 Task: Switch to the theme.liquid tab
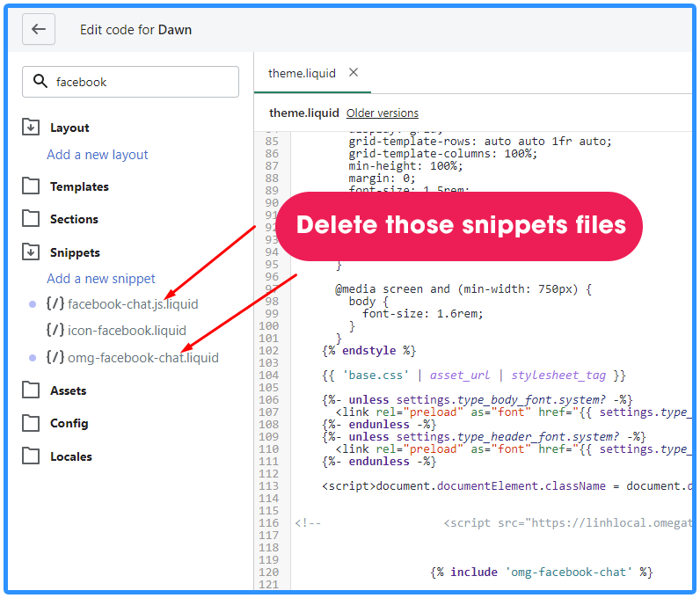(302, 73)
